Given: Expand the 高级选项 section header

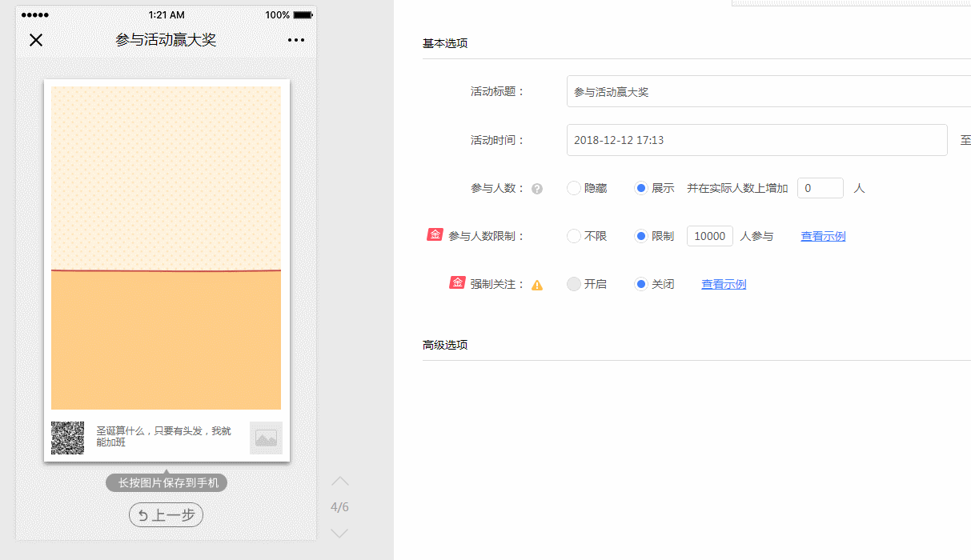Looking at the screenshot, I should point(445,345).
